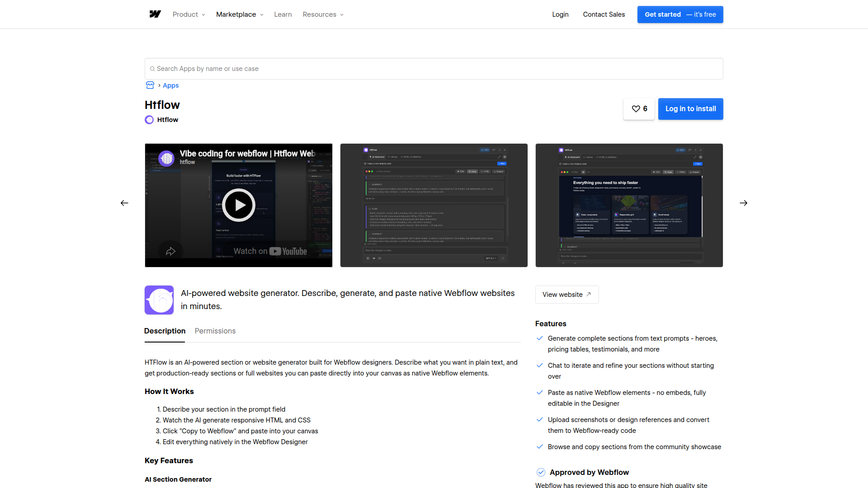This screenshot has height=488, width=868.
Task: Open the Htflow publisher name link
Action: (168, 120)
